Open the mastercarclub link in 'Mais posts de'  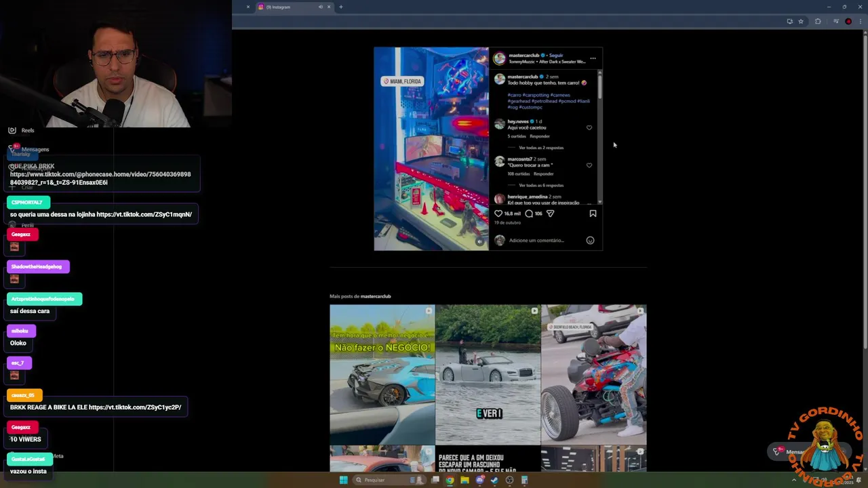point(375,296)
